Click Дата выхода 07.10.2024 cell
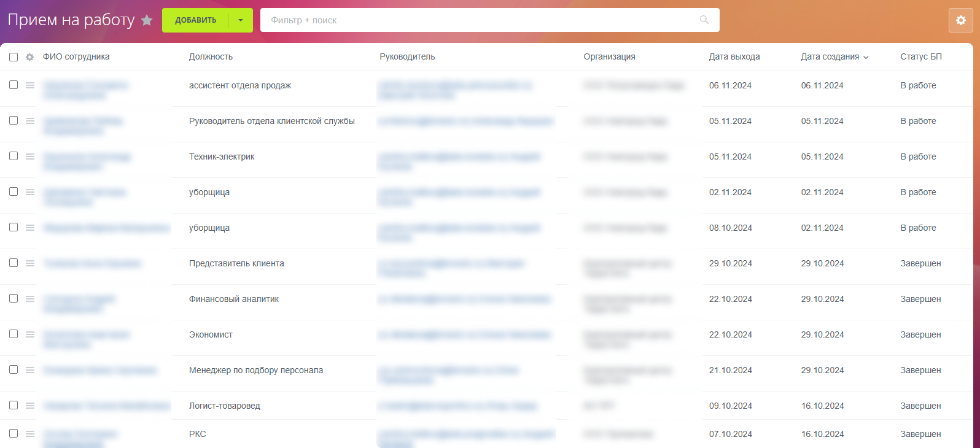This screenshot has height=448, width=980. [x=730, y=434]
